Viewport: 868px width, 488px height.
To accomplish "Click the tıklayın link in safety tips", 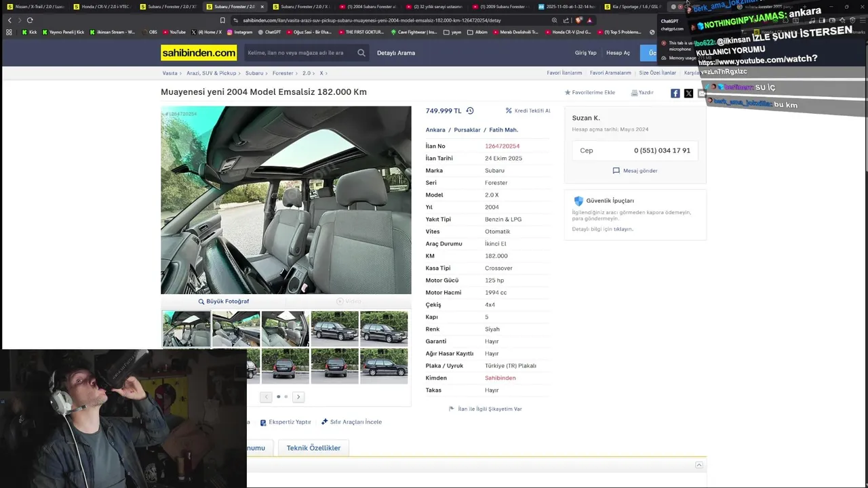I will click(623, 229).
